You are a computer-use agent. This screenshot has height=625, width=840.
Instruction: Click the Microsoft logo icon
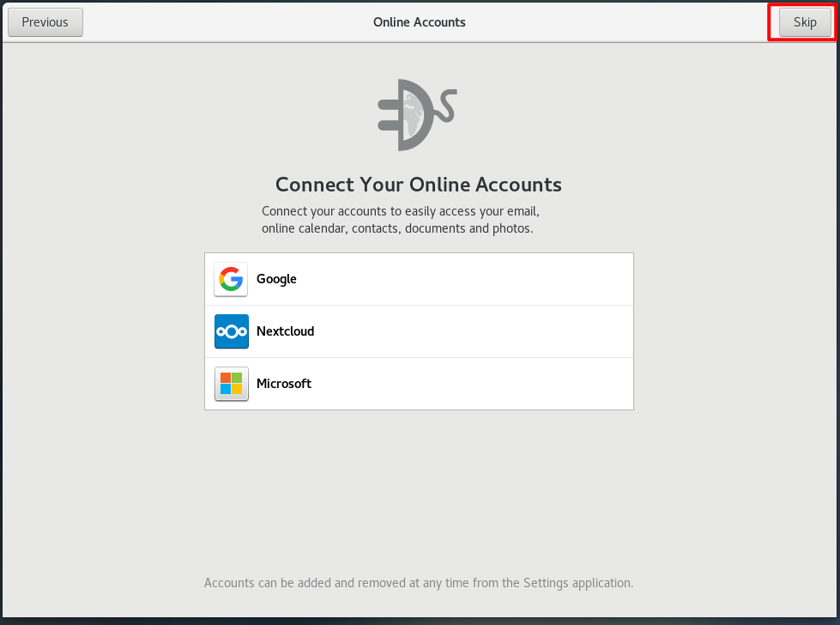coord(231,384)
